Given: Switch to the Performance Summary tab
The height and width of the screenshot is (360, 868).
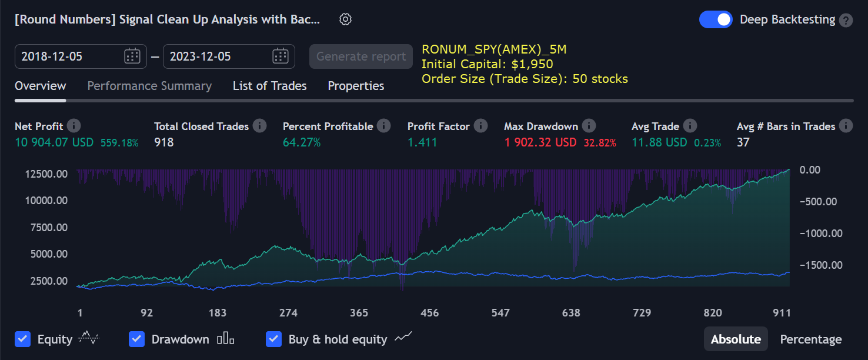Looking at the screenshot, I should click(149, 86).
